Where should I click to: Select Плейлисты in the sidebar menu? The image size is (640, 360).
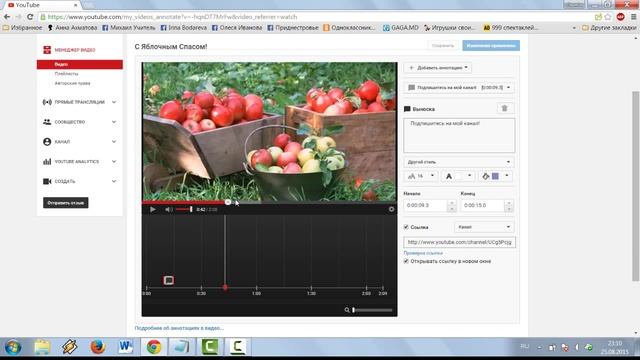click(66, 74)
